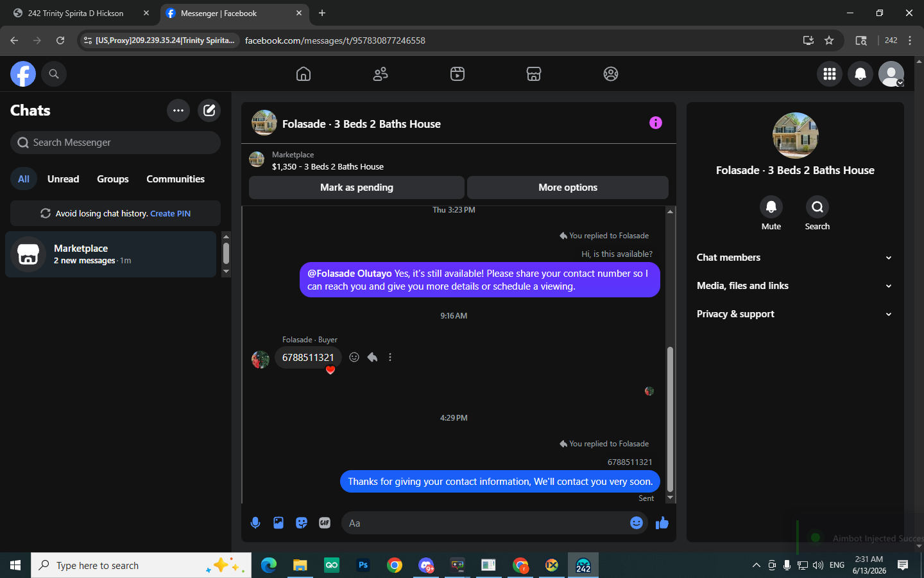924x578 pixels.
Task: Open File Explorer from the taskbar
Action: (x=300, y=565)
